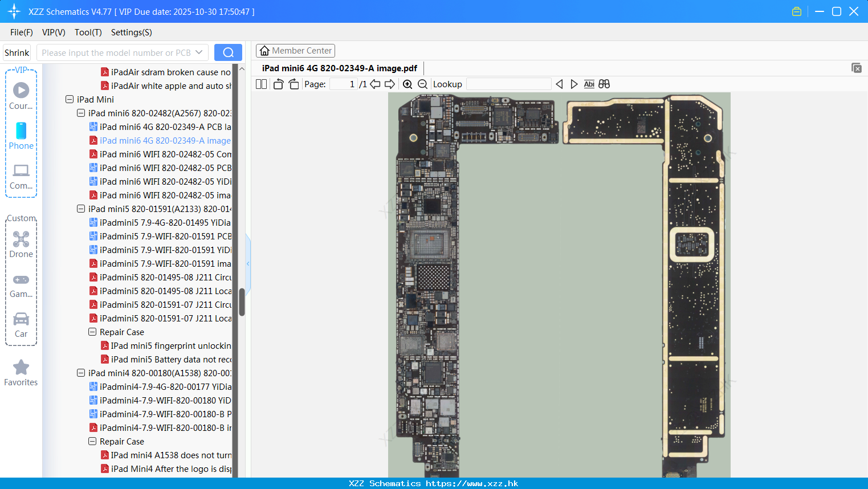
Task: Click the yellow VIP toolbox icon
Action: click(x=797, y=11)
